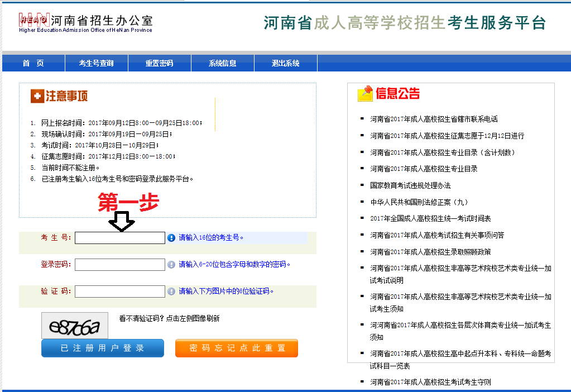Click the pushpin 信息公告 icon

click(x=365, y=94)
